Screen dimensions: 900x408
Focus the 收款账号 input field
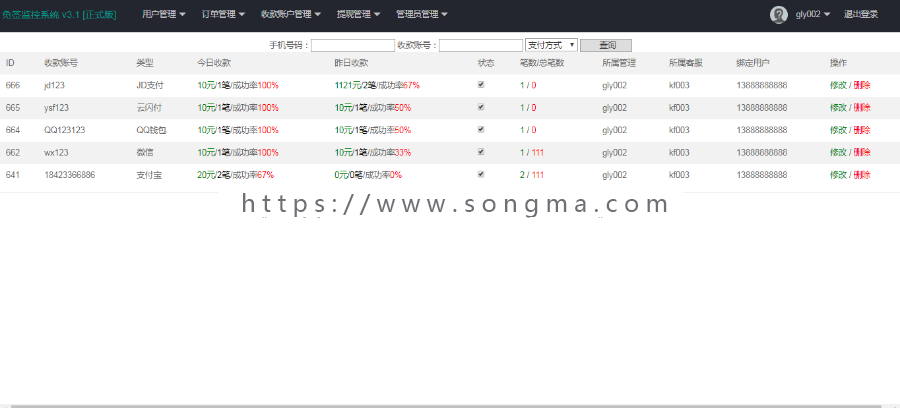[x=481, y=45]
